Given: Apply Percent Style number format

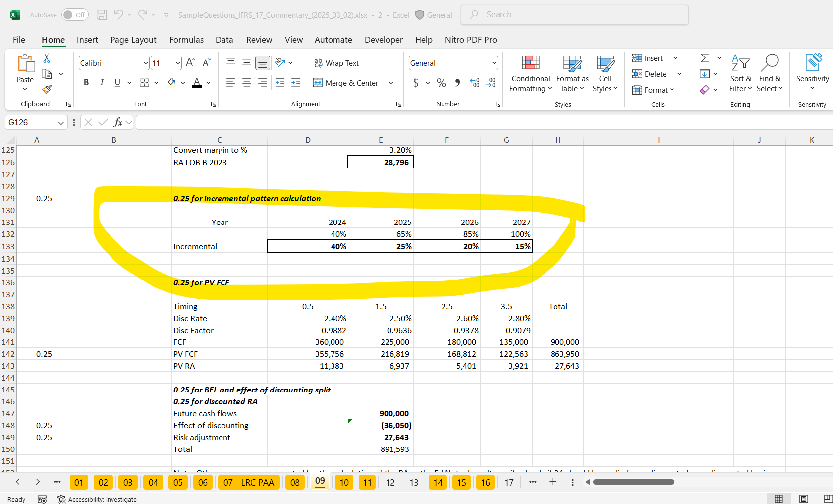Looking at the screenshot, I should [441, 83].
